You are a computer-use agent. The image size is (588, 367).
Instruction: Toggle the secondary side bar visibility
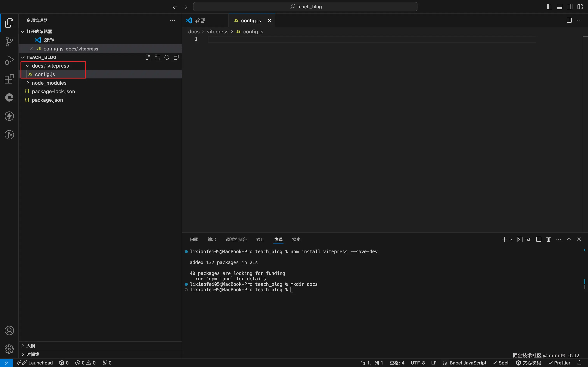tap(570, 7)
